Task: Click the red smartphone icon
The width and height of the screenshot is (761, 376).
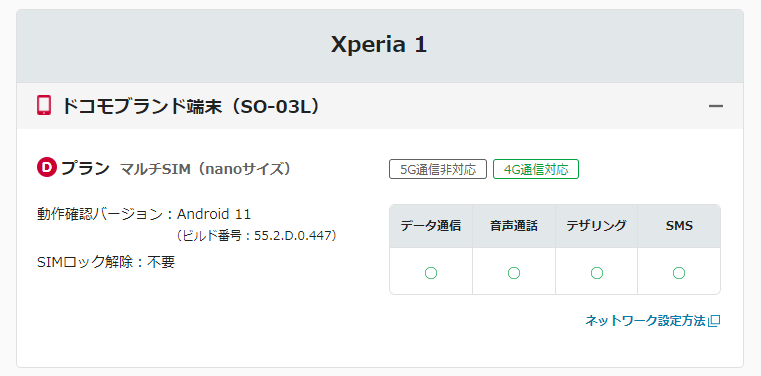Action: (44, 105)
